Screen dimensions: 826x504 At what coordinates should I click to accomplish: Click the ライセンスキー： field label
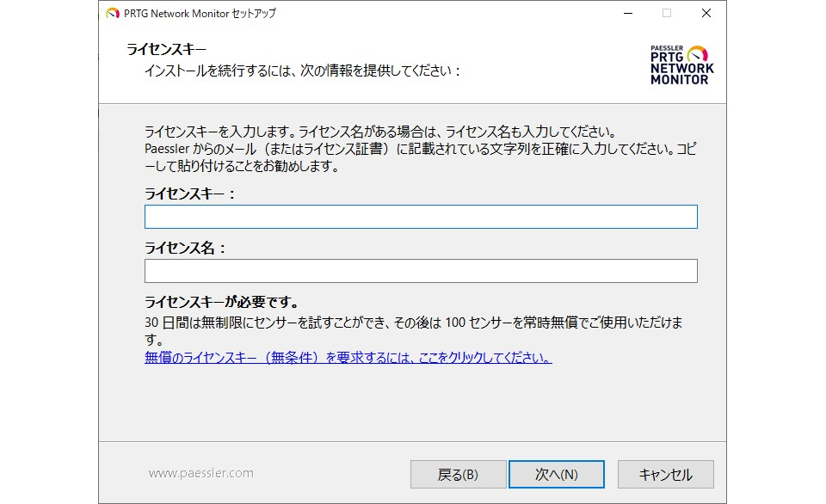click(x=189, y=194)
